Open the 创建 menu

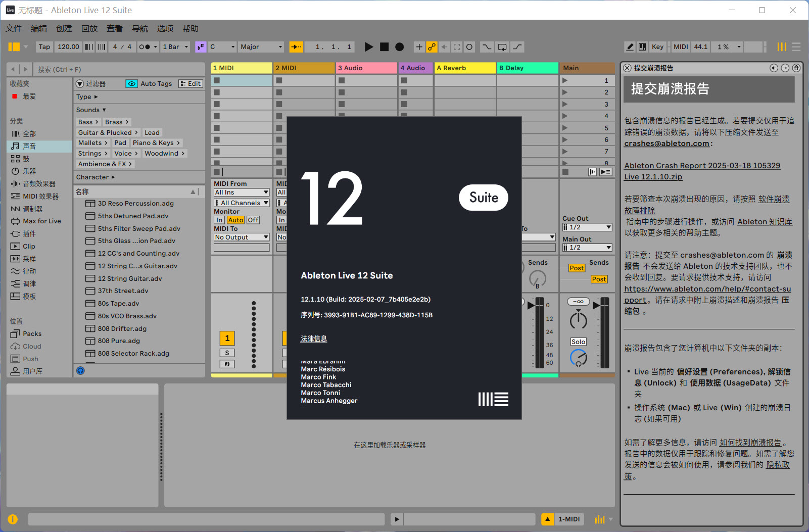64,29
